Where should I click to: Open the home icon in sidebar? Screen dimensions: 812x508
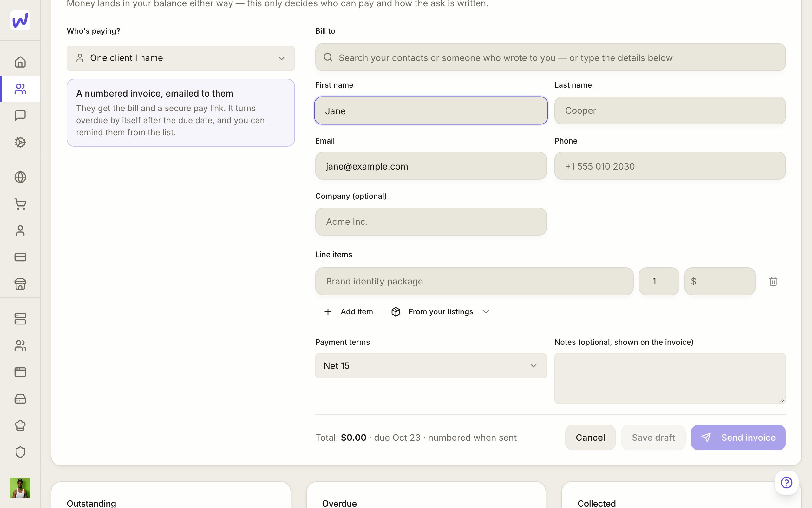pyautogui.click(x=20, y=62)
